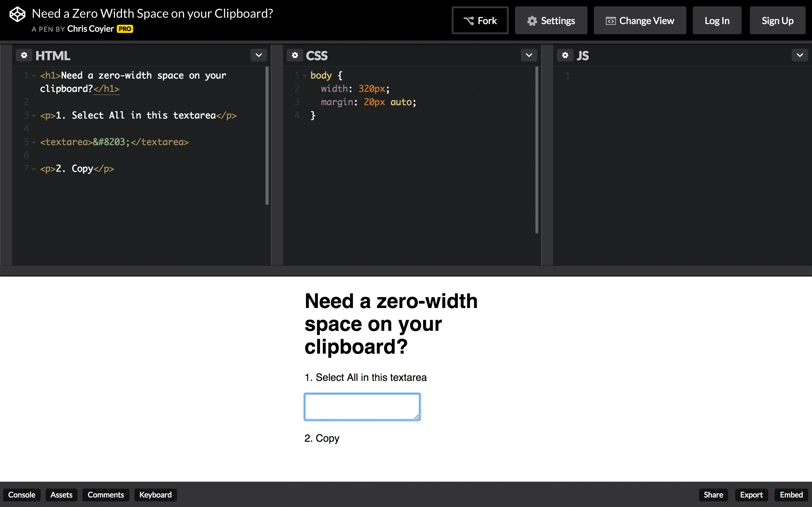The width and height of the screenshot is (812, 507).
Task: Click the PRO badge next to author
Action: [x=125, y=29]
